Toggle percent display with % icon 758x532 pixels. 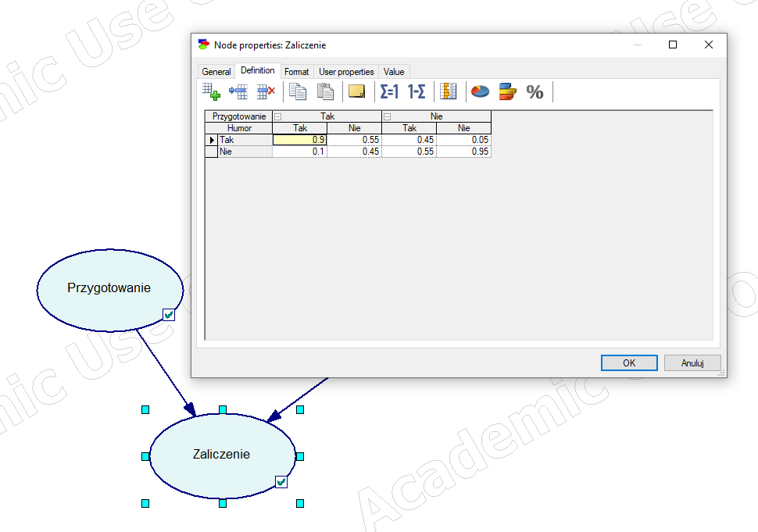tap(535, 92)
